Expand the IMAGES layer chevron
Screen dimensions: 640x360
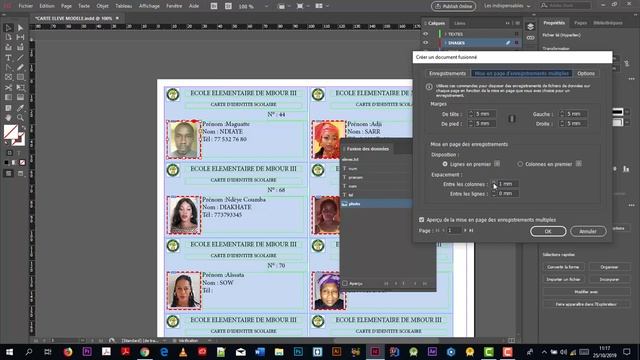pyautogui.click(x=446, y=43)
